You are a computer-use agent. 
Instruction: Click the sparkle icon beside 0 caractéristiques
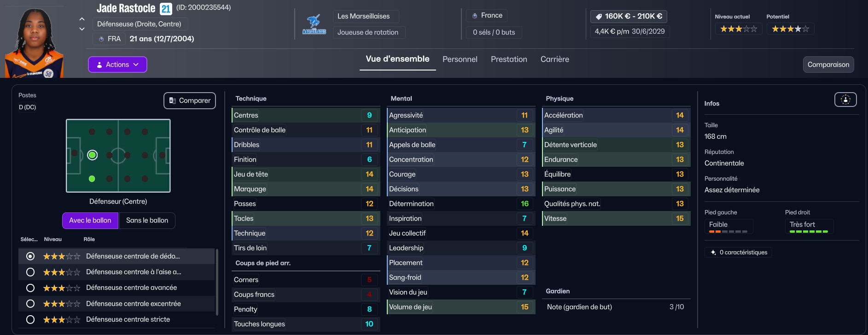pos(713,253)
